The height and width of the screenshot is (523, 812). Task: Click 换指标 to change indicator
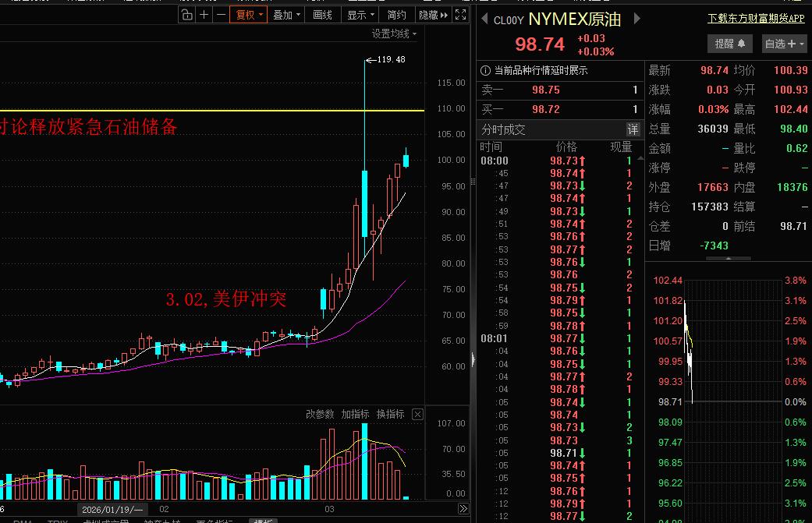(390, 414)
